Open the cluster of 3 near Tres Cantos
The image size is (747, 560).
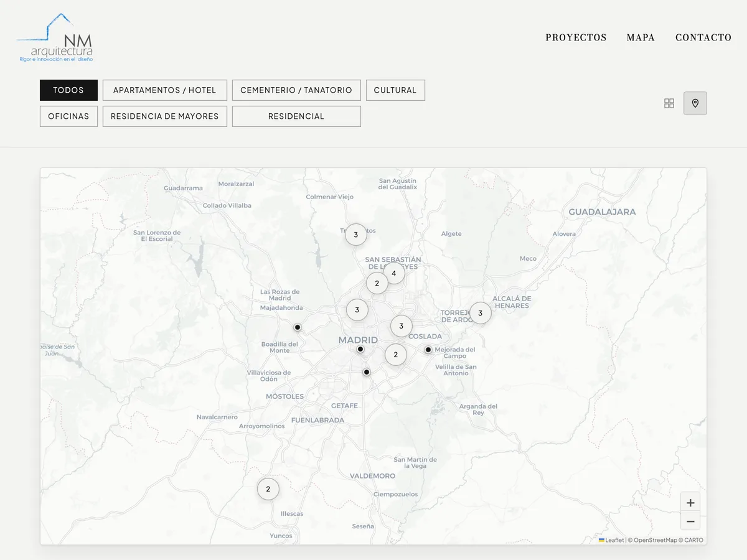coord(356,235)
